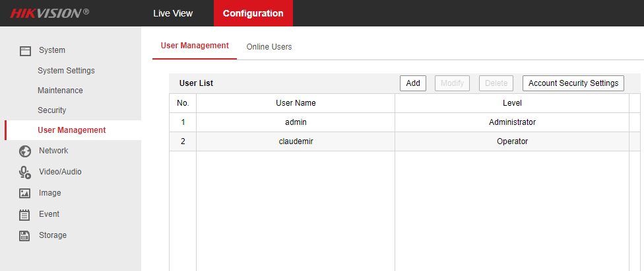Expand the Video/Audio section
Viewport: 644px width, 271px height.
coord(60,172)
